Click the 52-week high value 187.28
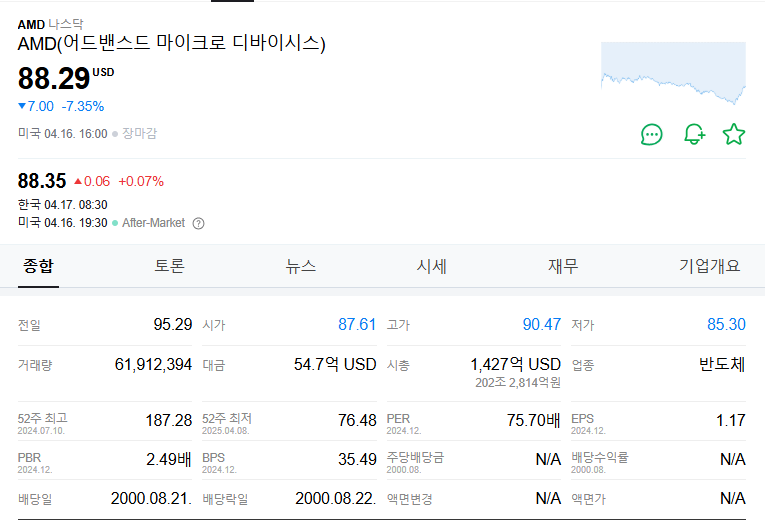Screen dimensions: 765x521 point(169,420)
